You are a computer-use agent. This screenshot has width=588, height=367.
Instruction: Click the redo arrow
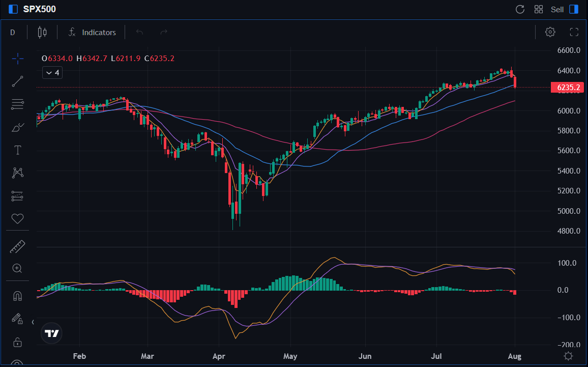coord(164,32)
